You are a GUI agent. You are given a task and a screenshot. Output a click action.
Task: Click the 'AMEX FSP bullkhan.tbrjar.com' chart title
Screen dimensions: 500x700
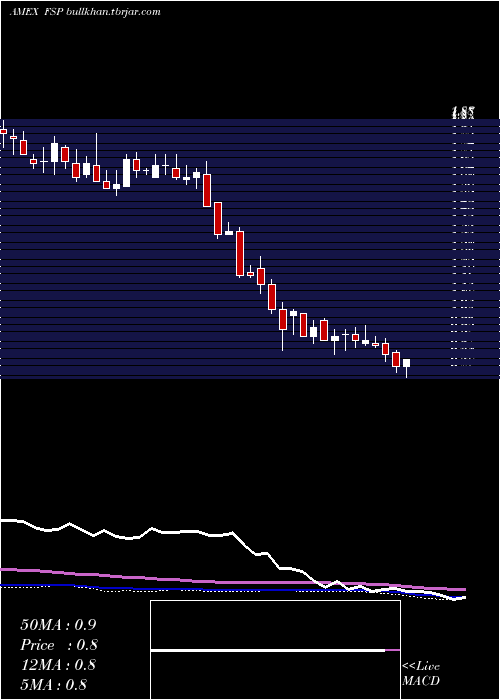(85, 12)
